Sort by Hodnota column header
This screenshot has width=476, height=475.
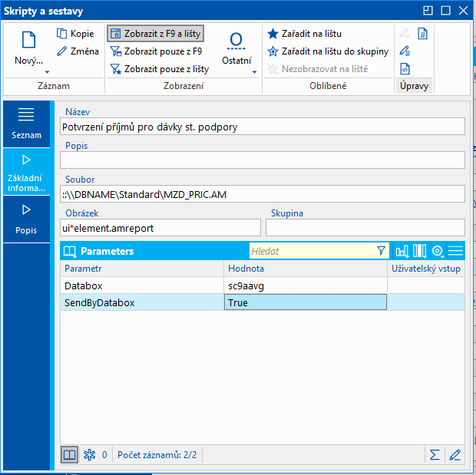tap(306, 269)
